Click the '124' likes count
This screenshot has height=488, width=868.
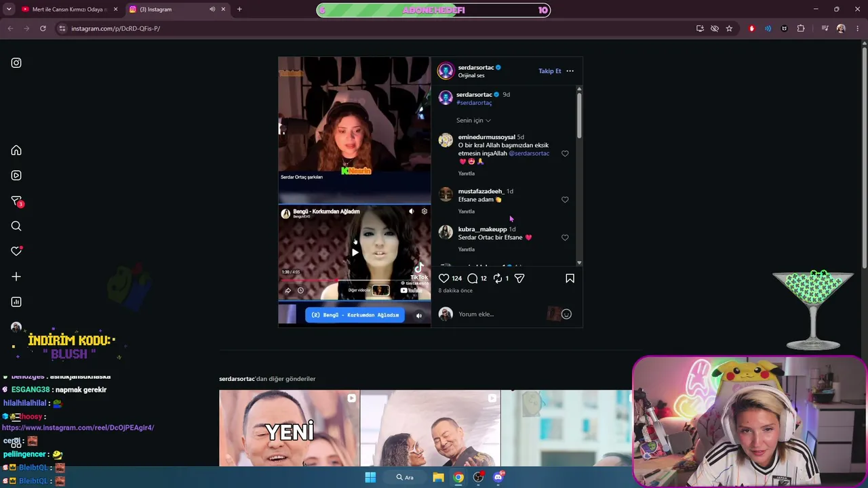click(x=457, y=279)
